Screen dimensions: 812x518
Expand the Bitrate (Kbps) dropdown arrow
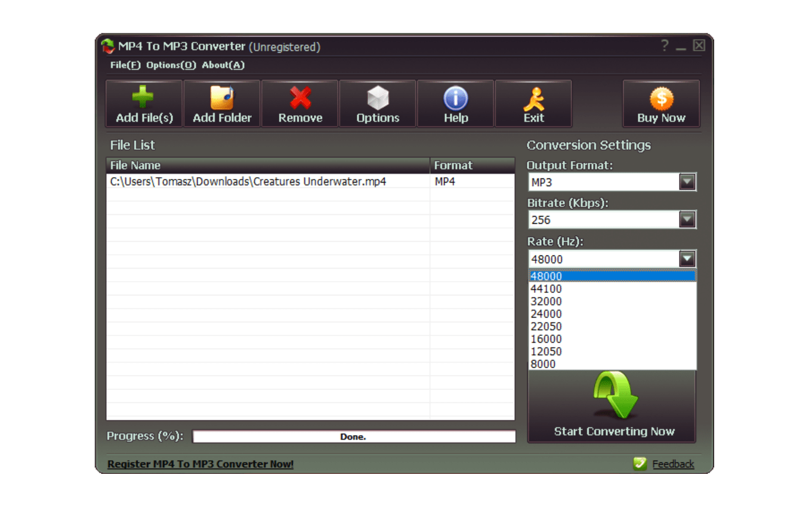tap(687, 220)
